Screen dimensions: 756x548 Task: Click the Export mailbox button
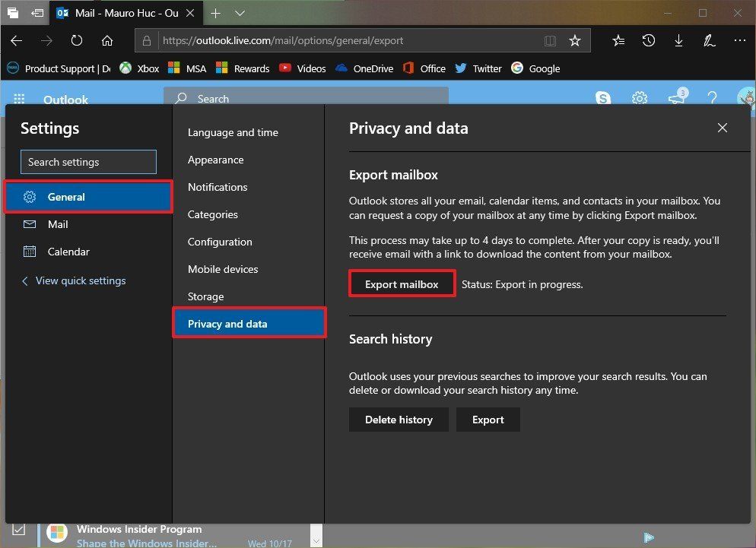point(402,284)
